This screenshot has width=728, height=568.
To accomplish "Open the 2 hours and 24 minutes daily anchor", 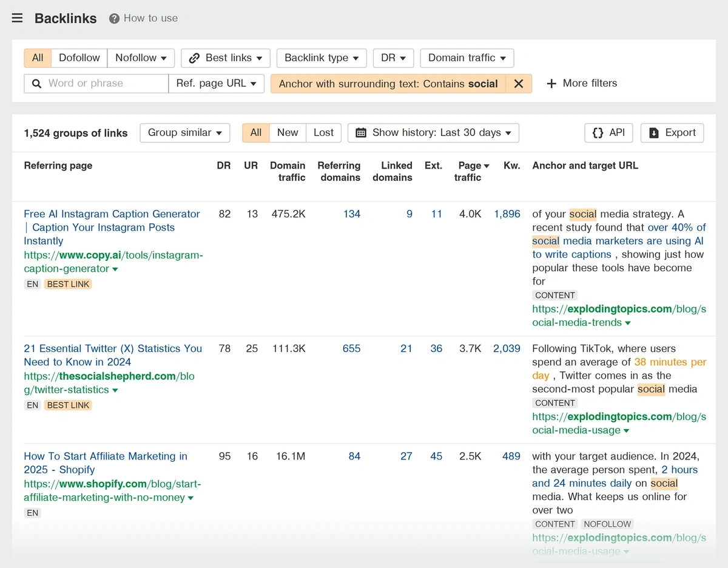I will [x=615, y=477].
